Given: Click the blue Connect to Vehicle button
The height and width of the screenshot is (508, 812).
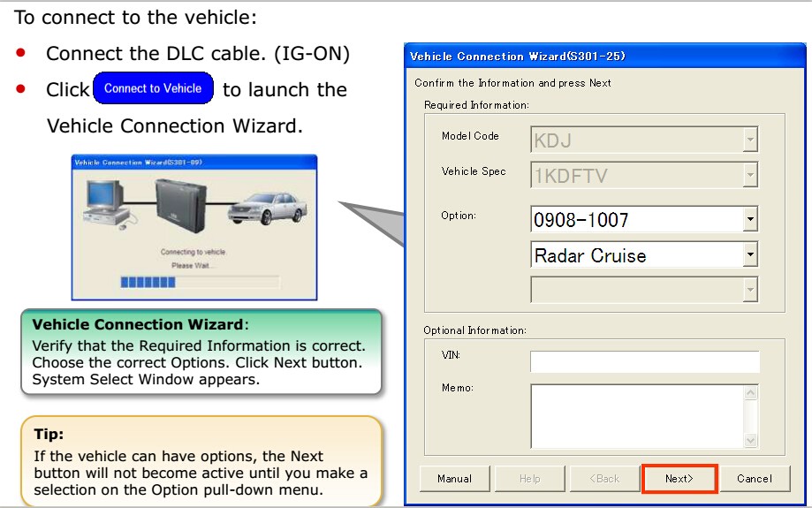Looking at the screenshot, I should click(153, 88).
